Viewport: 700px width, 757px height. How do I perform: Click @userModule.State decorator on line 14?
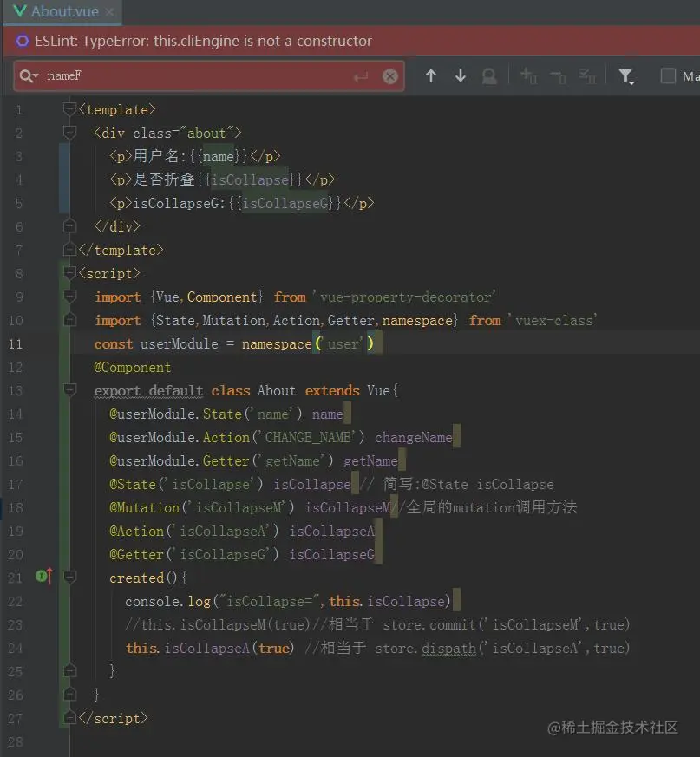[x=175, y=414]
